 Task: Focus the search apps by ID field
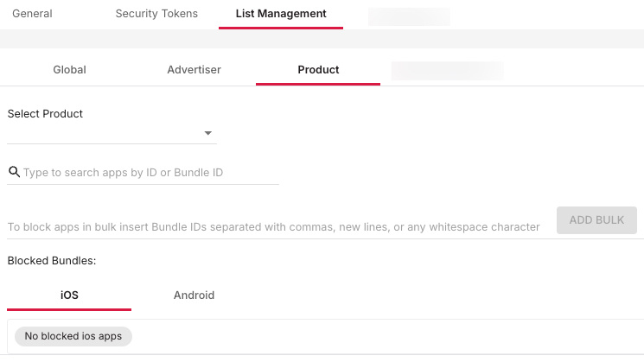coord(147,173)
